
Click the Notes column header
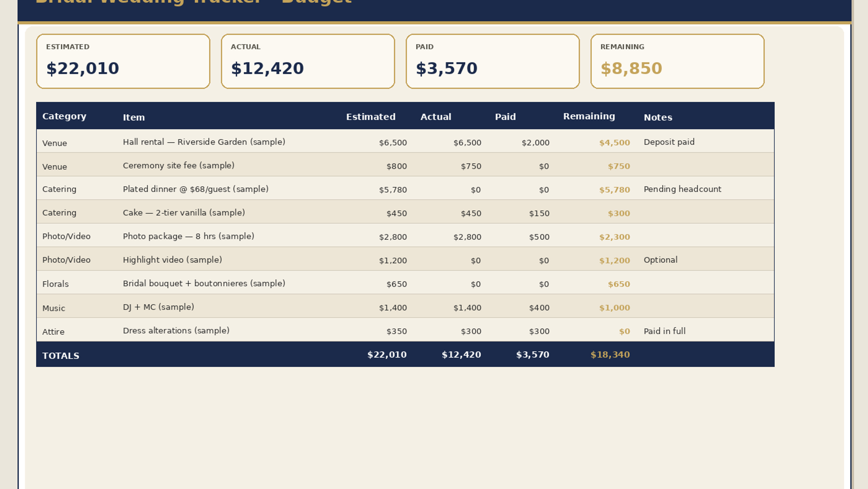[658, 117]
